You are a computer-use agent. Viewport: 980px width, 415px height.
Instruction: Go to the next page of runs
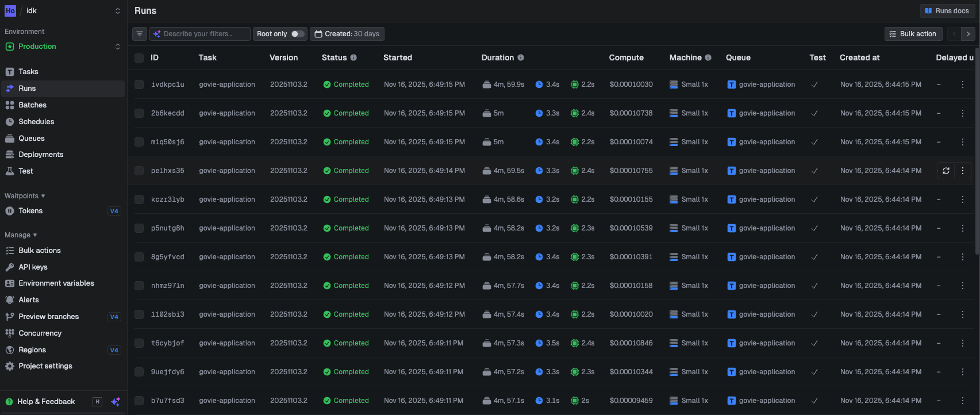pos(969,34)
